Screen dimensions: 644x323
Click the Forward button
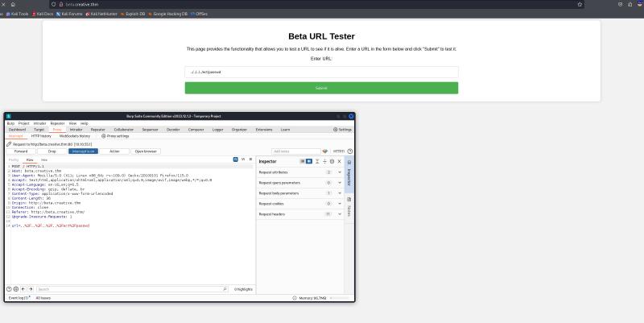click(21, 151)
